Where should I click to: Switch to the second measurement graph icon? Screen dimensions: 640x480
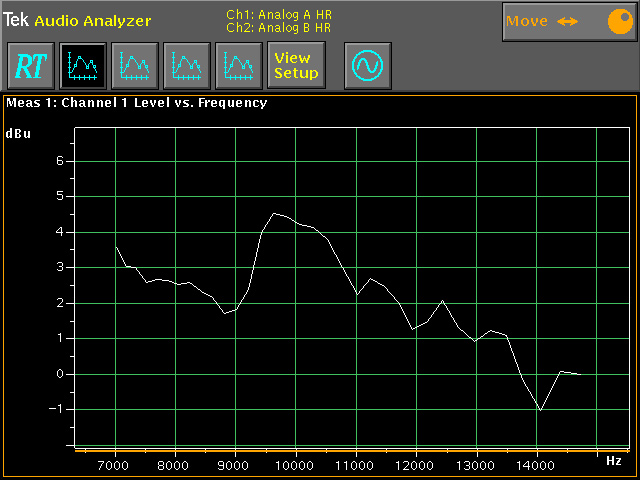click(x=135, y=66)
